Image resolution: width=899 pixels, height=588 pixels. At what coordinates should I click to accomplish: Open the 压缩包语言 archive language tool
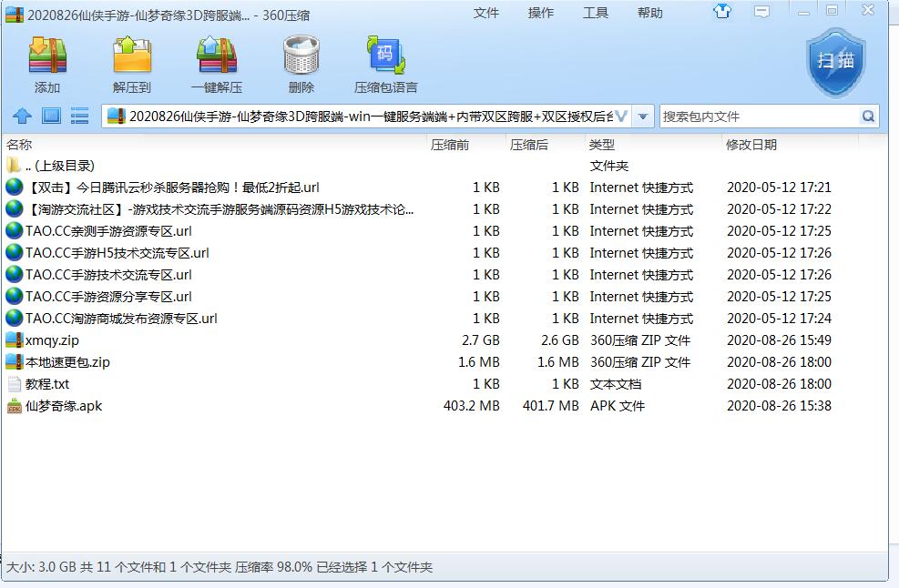[x=384, y=62]
